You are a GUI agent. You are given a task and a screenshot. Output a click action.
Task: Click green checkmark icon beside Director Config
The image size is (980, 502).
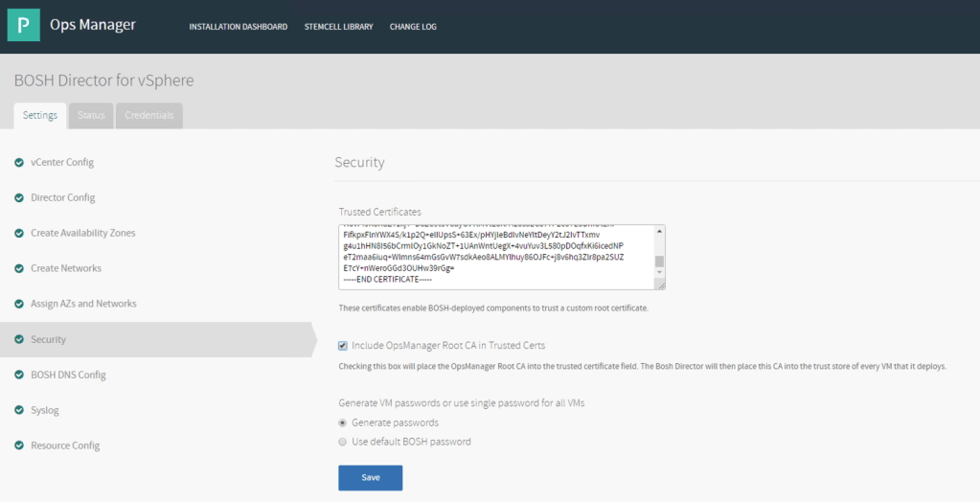click(19, 197)
